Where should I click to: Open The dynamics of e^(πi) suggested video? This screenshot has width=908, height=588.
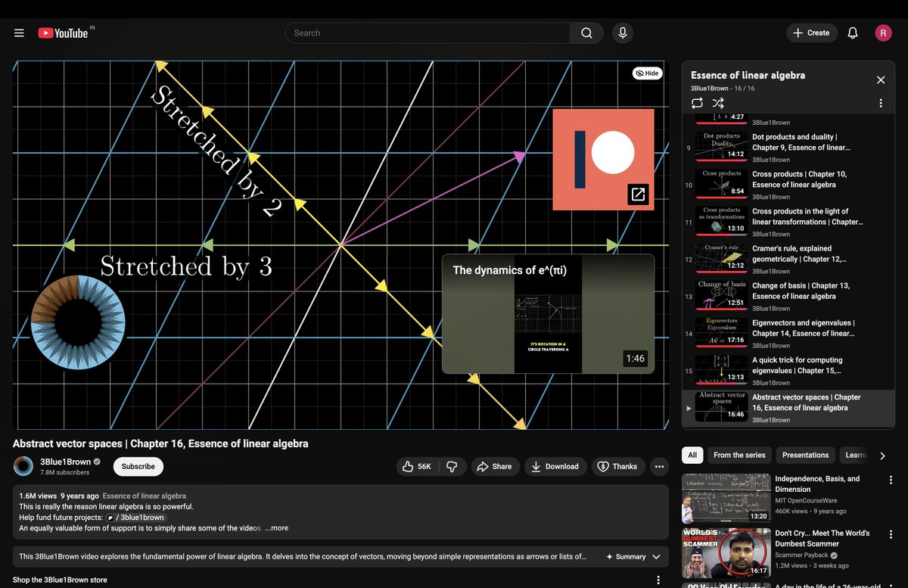tap(549, 314)
